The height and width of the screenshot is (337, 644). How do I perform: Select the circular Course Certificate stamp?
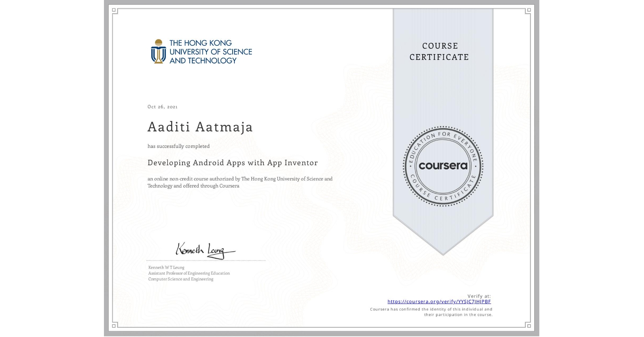(x=443, y=166)
